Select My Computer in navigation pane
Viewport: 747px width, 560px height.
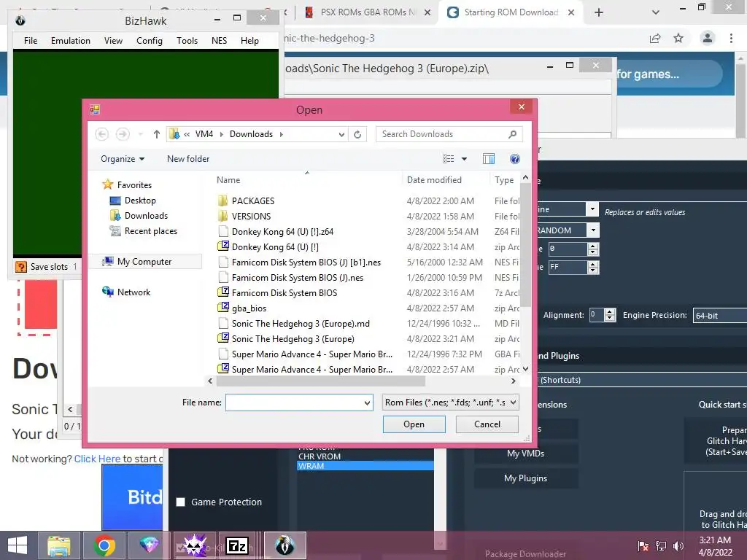tap(144, 262)
